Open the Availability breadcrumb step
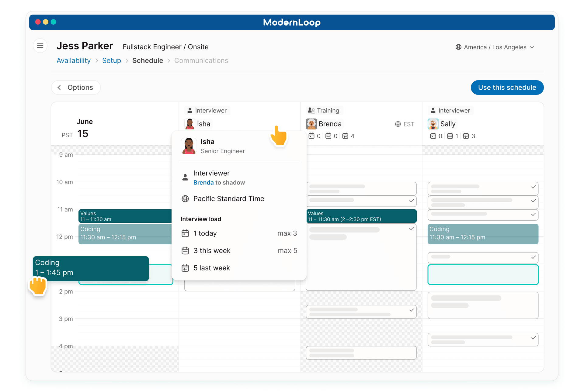 (74, 61)
